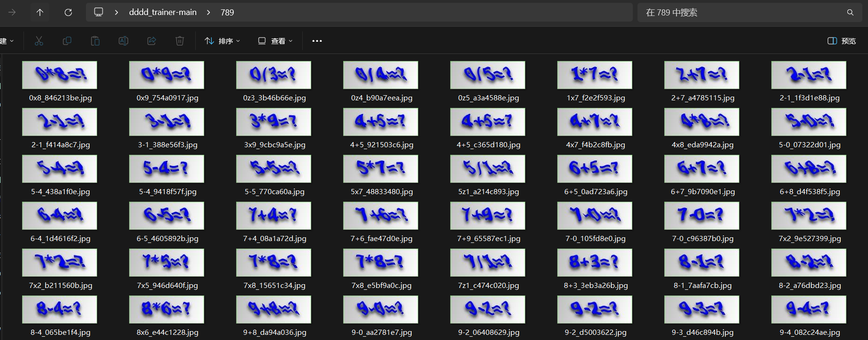Expand chevron after the This PC icon
868x340 pixels.
[x=116, y=13]
